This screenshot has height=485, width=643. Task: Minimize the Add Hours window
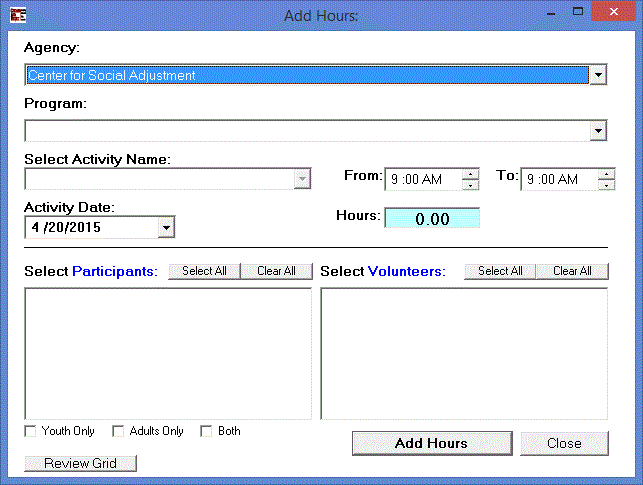(551, 13)
